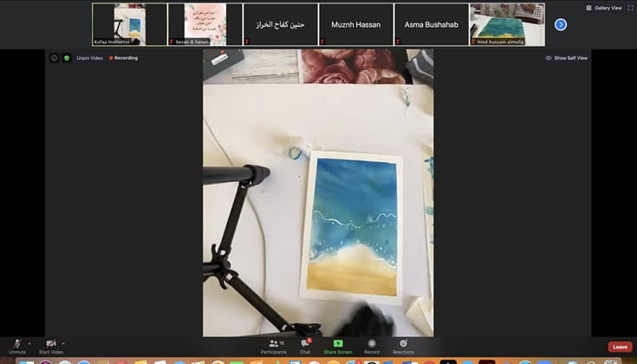Click Unpin Video
The width and height of the screenshot is (637, 364).
89,58
